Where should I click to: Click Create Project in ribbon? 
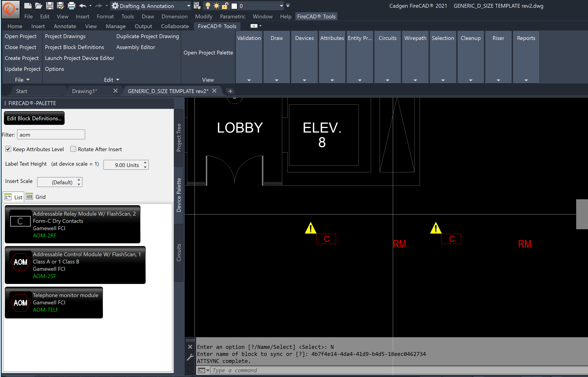pyautogui.click(x=22, y=58)
